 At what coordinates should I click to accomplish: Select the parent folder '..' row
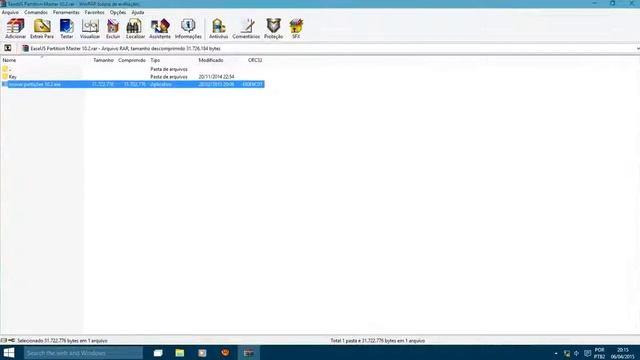coord(133,69)
